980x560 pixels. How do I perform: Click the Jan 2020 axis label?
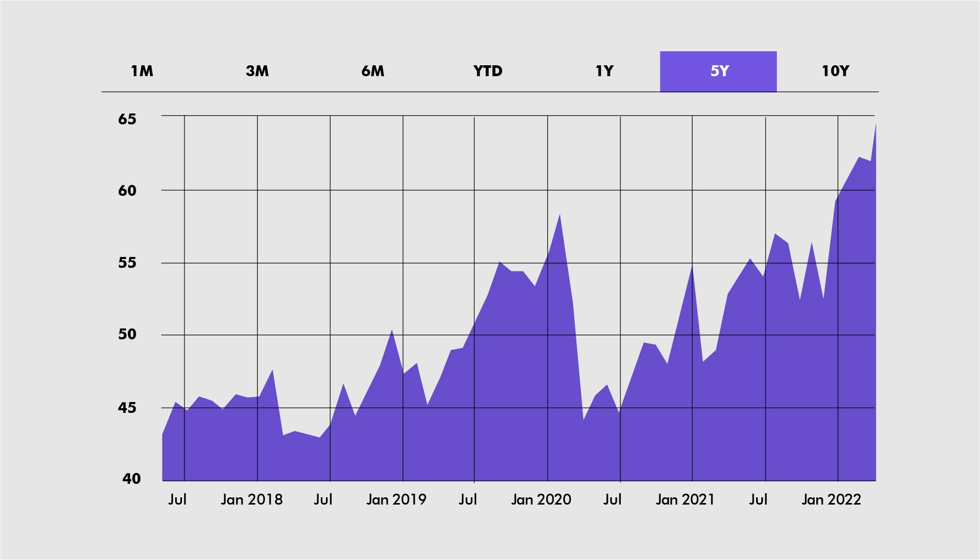pos(541,499)
